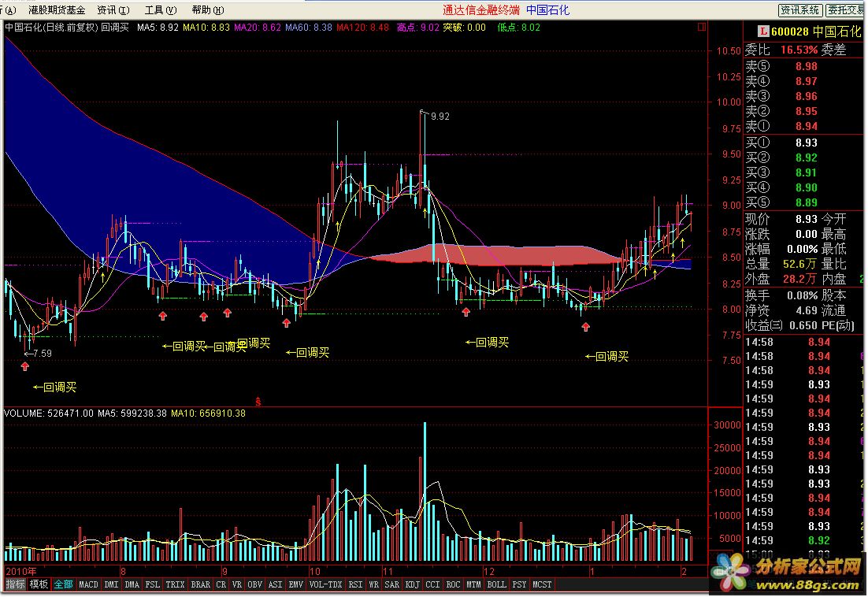Select the MTM indicator tab
The image size is (868, 597).
click(473, 584)
